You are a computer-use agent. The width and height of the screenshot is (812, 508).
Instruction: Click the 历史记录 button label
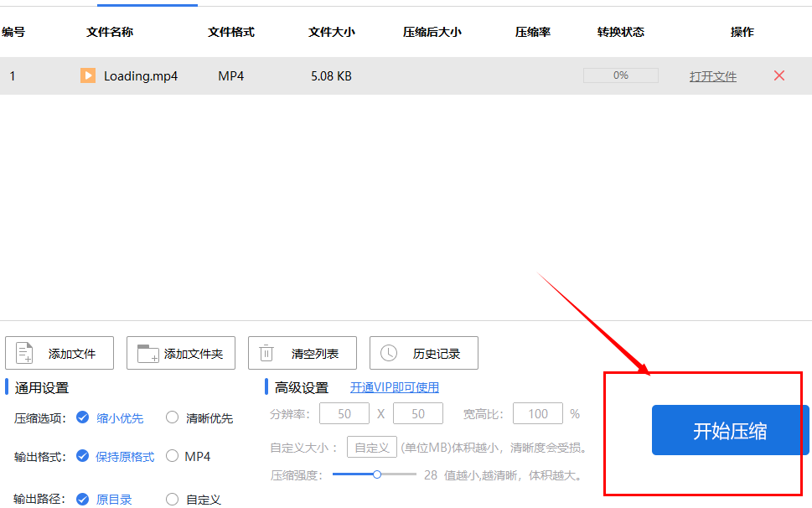tap(437, 354)
